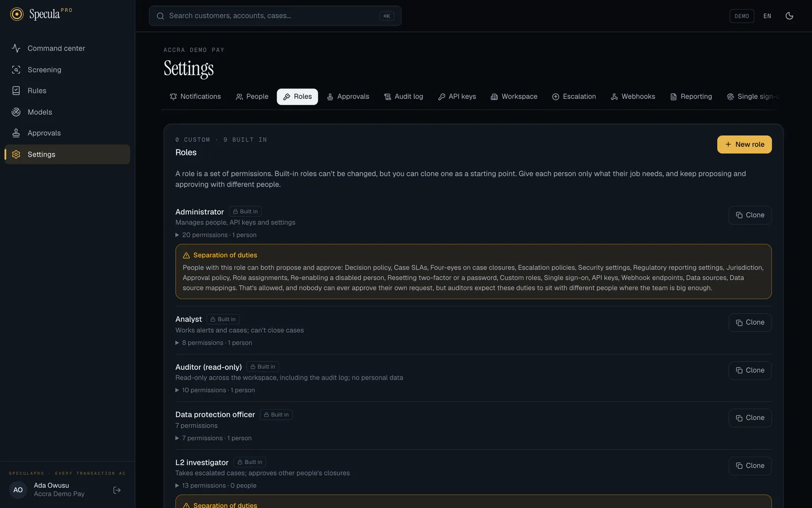812x508 pixels.
Task: Click the EN language selector
Action: (767, 16)
